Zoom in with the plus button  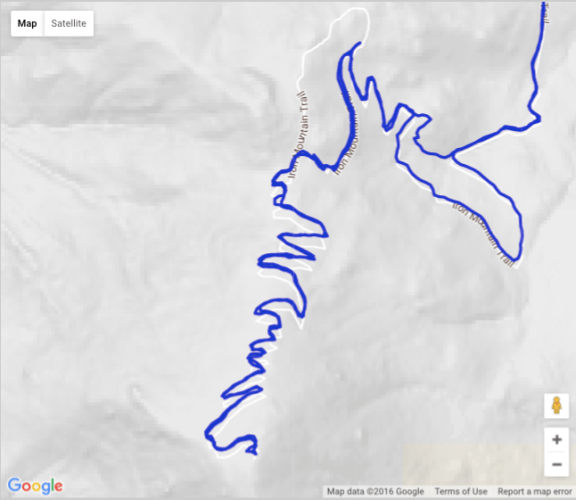point(557,439)
